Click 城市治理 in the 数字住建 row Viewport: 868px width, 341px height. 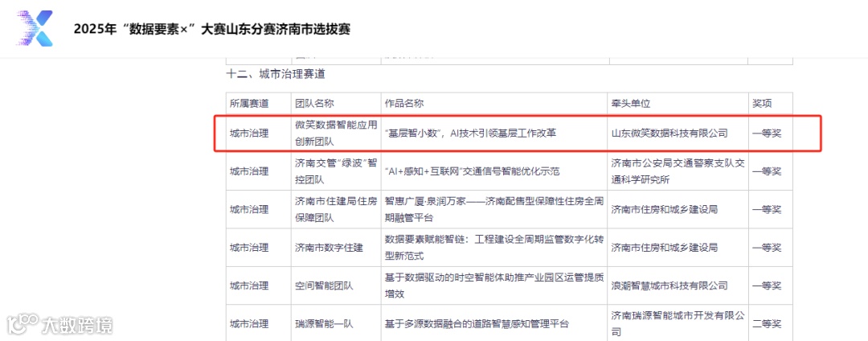click(249, 248)
